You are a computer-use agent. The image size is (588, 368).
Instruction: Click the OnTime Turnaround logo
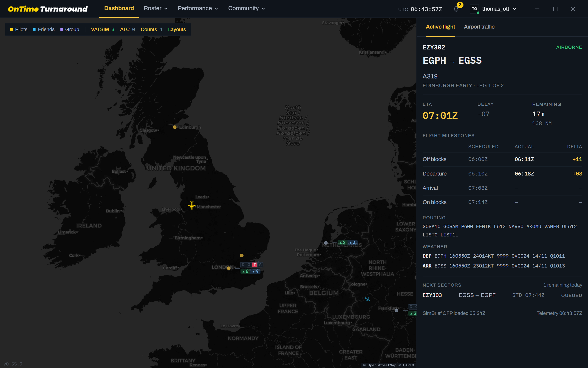click(48, 9)
